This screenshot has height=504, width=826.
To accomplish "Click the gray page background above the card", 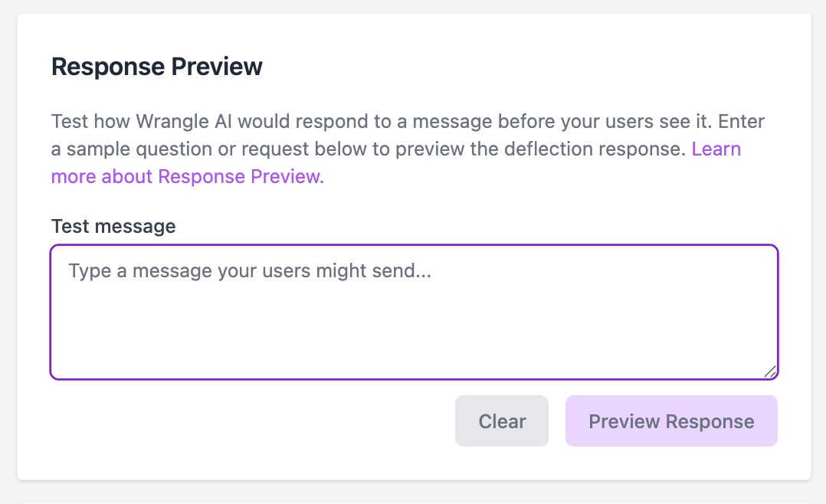I will [413, 6].
